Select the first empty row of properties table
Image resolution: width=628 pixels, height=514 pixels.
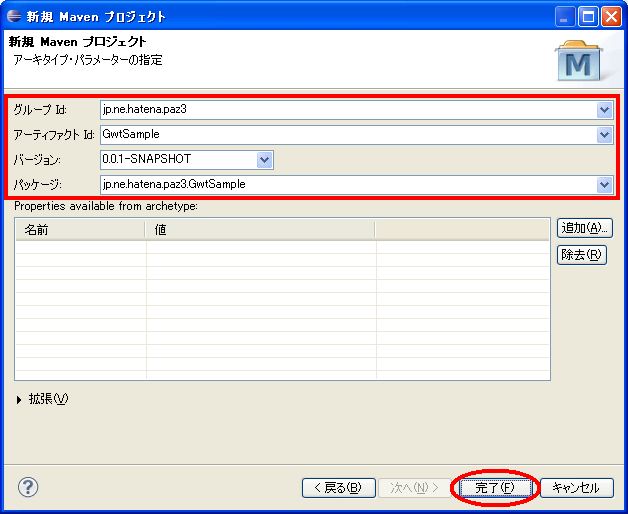coord(282,247)
